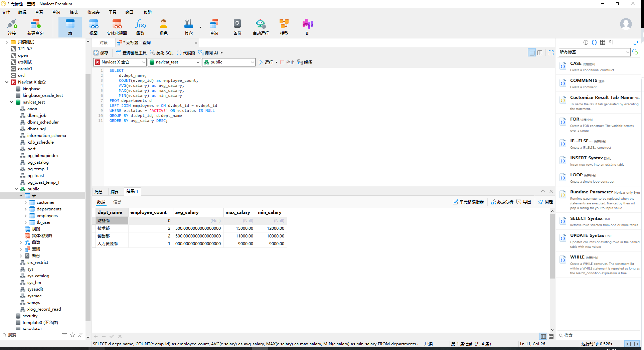Run the query with 运行

coord(266,62)
